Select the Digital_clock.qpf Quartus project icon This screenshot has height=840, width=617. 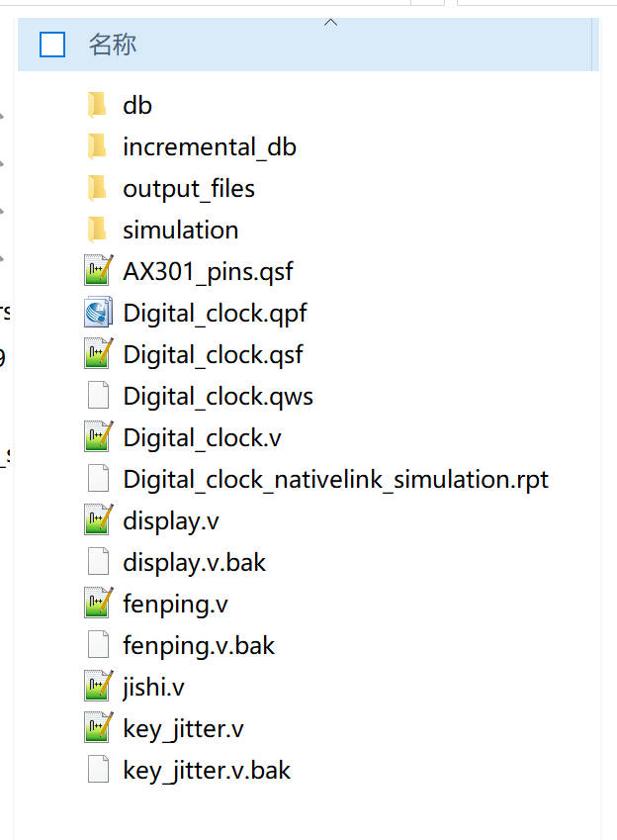point(98,313)
